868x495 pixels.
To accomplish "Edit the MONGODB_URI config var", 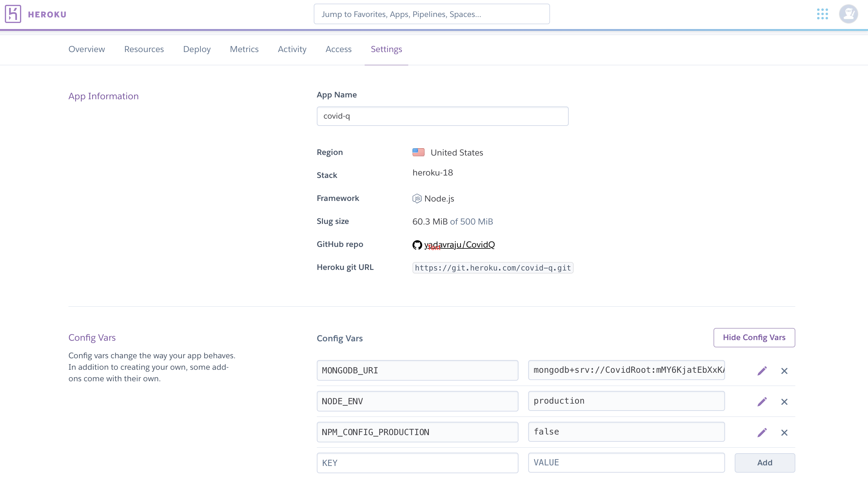I will pyautogui.click(x=762, y=371).
